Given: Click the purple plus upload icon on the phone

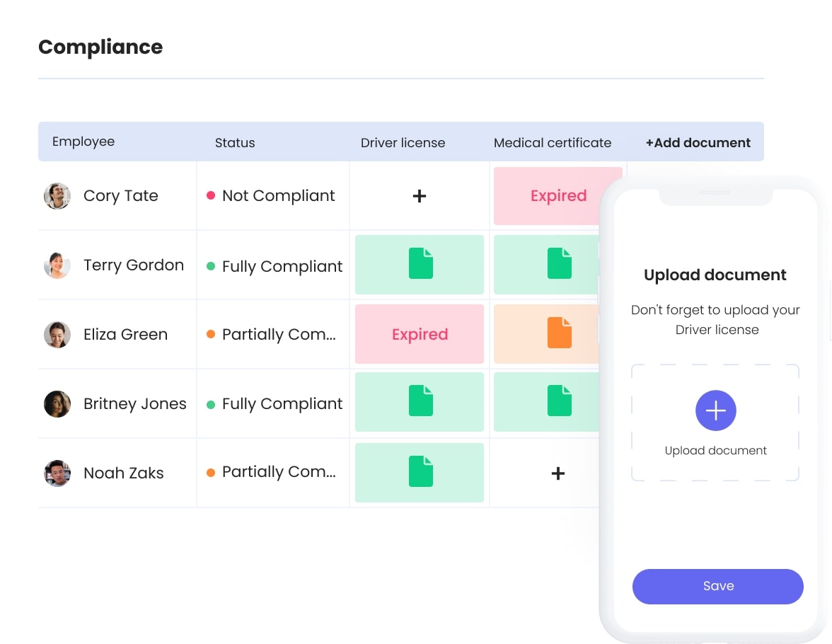Looking at the screenshot, I should [x=715, y=410].
